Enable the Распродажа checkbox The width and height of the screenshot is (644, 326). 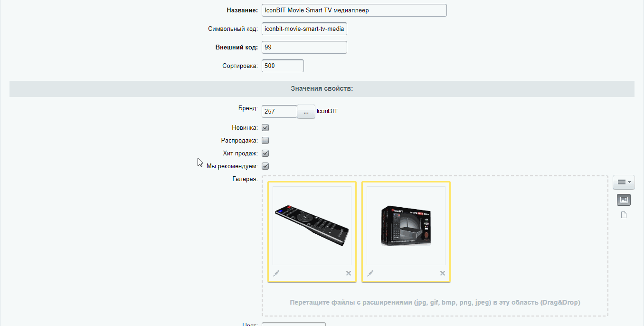265,141
